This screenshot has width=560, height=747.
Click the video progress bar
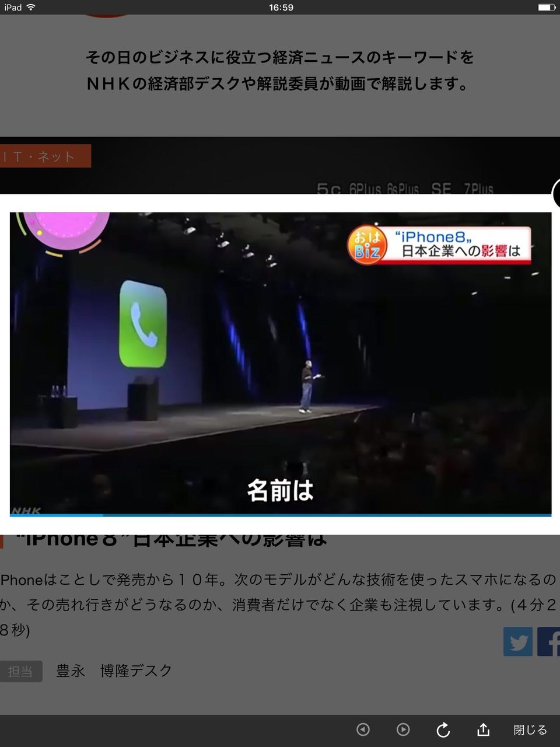point(281,515)
